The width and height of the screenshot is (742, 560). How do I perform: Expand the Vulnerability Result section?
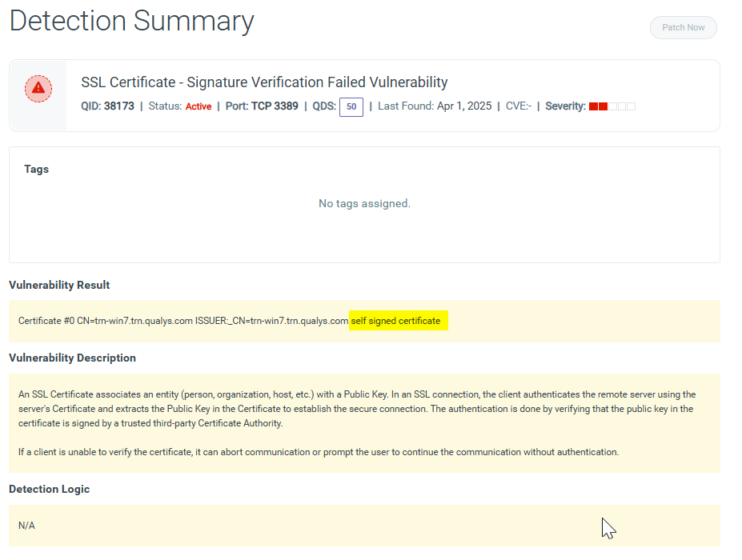click(x=58, y=285)
